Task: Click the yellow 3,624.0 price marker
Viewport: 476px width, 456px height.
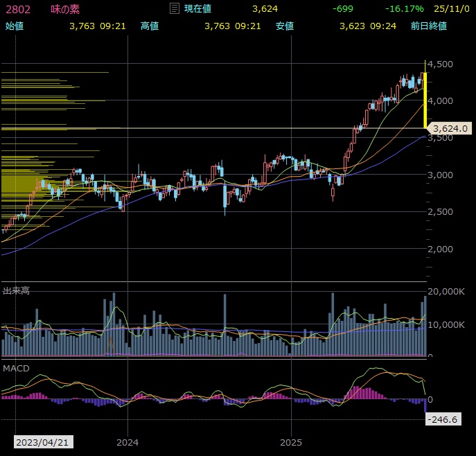Action: tap(450, 128)
